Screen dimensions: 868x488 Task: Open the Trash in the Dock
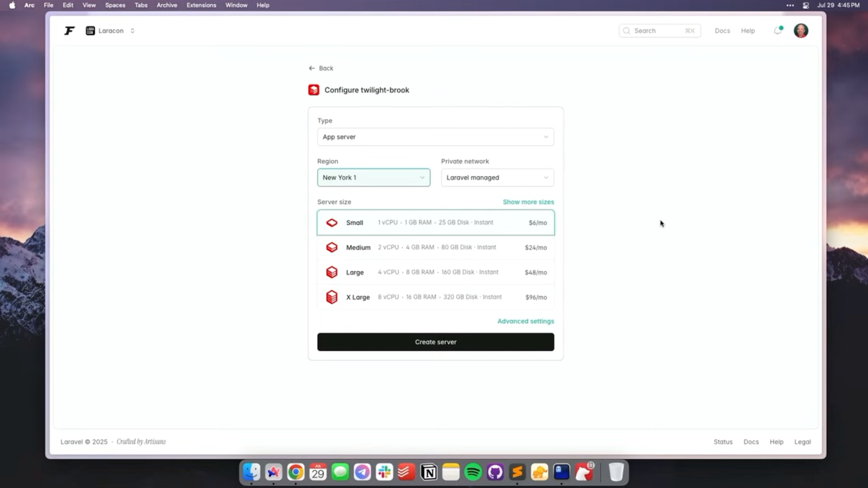pos(616,473)
